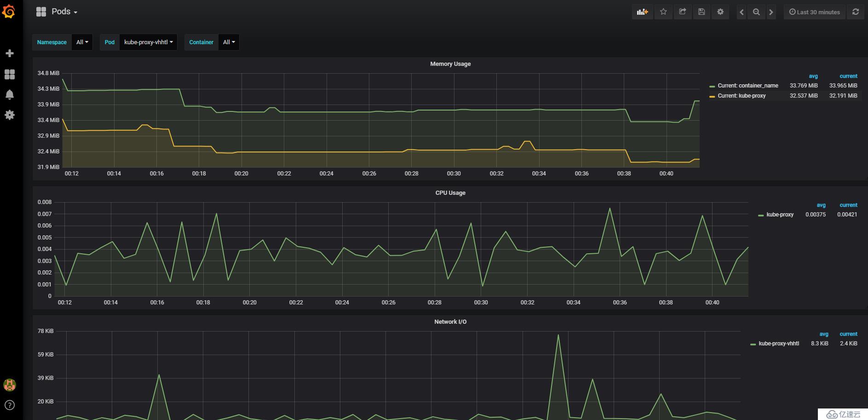Toggle kube-proxy series in CPU Usage legend
868x420 pixels.
pyautogui.click(x=780, y=215)
